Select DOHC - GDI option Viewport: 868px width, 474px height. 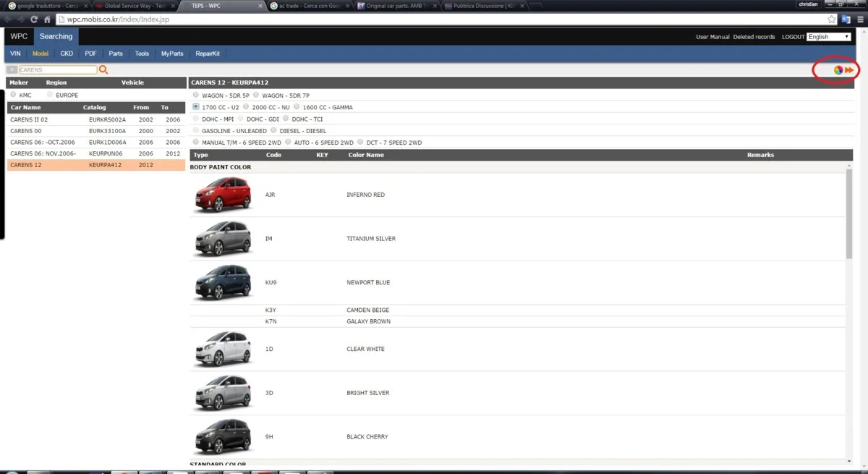[241, 119]
